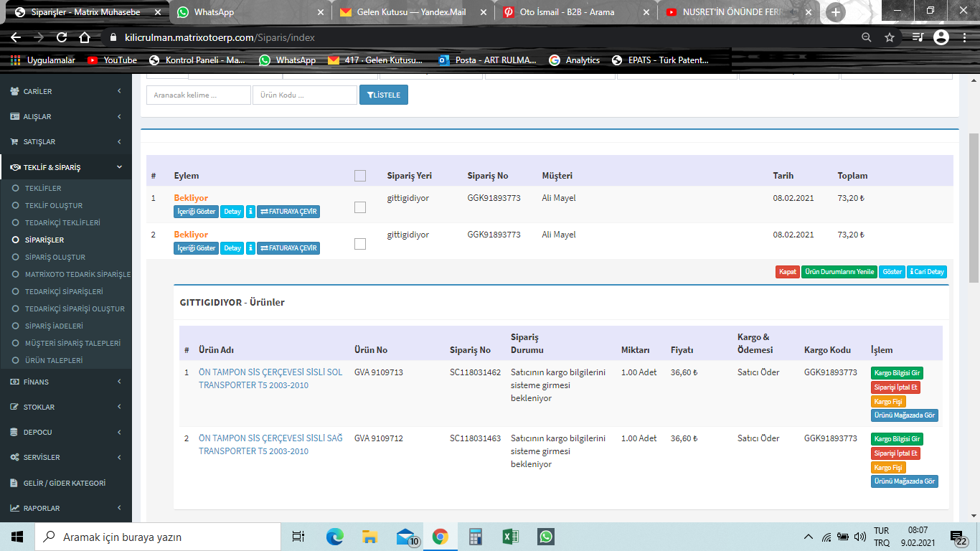Image resolution: width=980 pixels, height=551 pixels.
Task: Toggle the select-all checkbox in the orders header
Action: (x=360, y=176)
